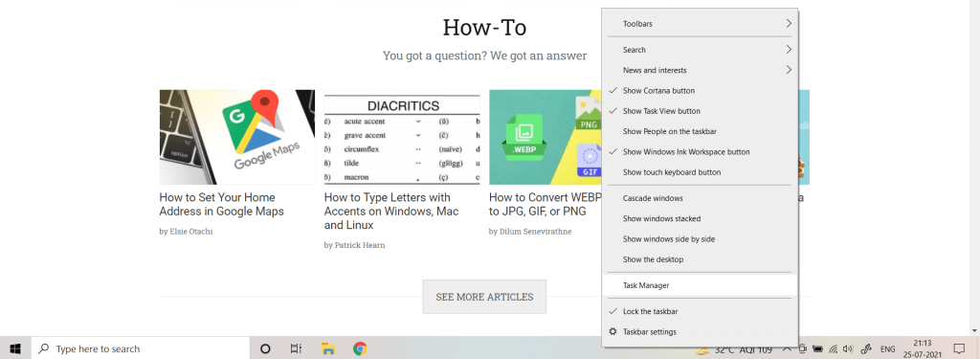Open the Windows Start menu
The width and height of the screenshot is (980, 359).
[15, 348]
